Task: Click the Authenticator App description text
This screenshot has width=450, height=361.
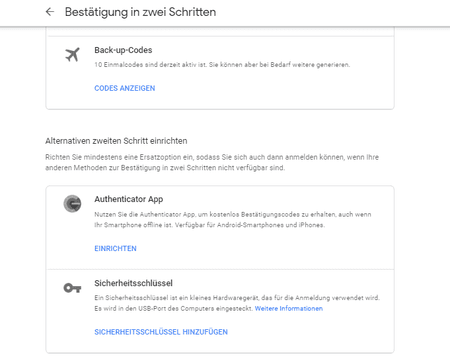Action: [x=233, y=220]
